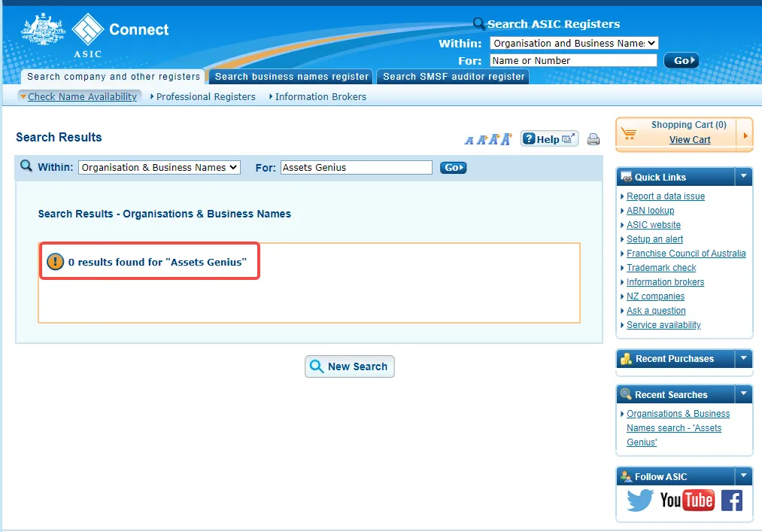Collapse the Quick Links panel
This screenshot has height=532, width=762.
point(743,176)
